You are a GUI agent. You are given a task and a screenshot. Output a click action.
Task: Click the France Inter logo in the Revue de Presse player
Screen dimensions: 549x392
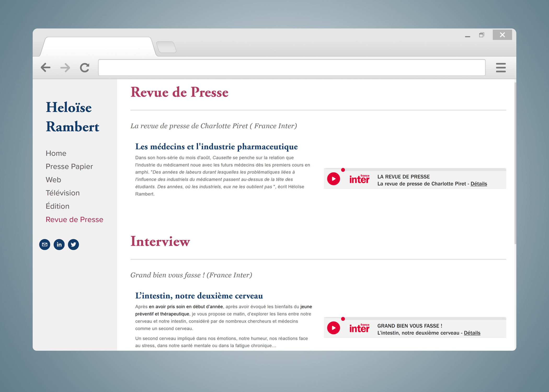[x=359, y=179]
